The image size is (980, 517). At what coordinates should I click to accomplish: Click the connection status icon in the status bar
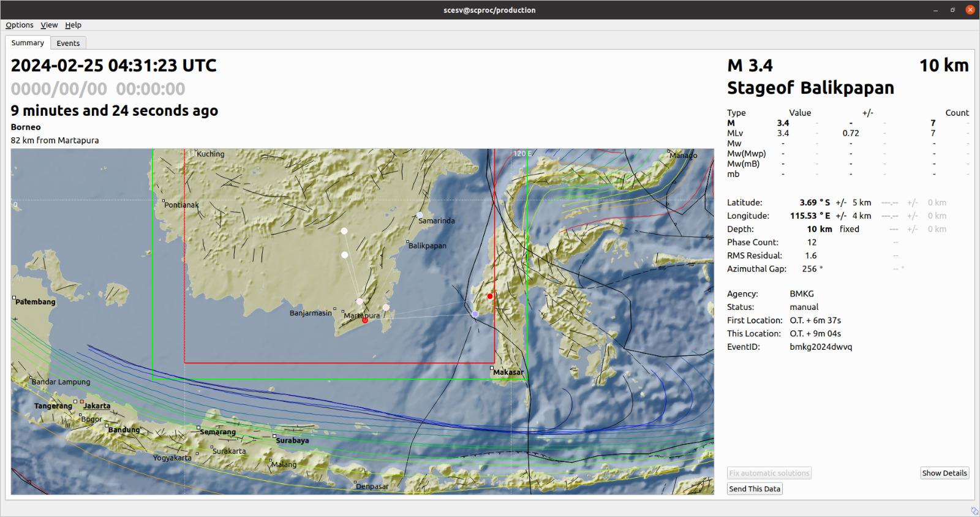974,511
